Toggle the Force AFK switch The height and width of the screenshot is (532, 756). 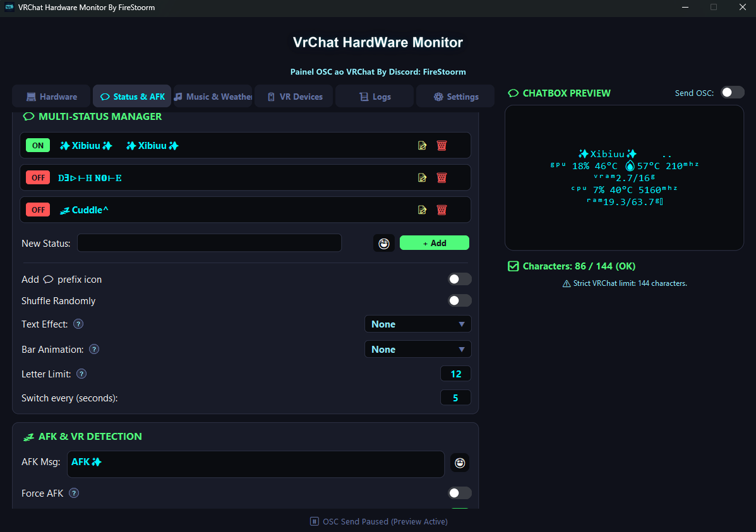(x=460, y=493)
